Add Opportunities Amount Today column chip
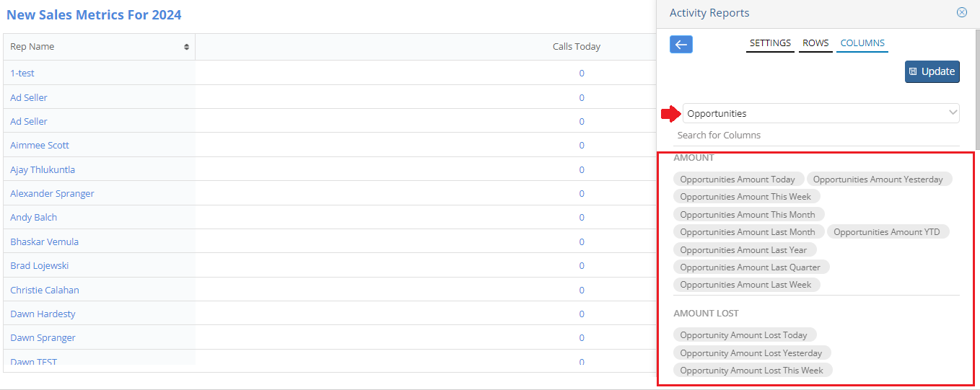The height and width of the screenshot is (390, 980). point(738,180)
